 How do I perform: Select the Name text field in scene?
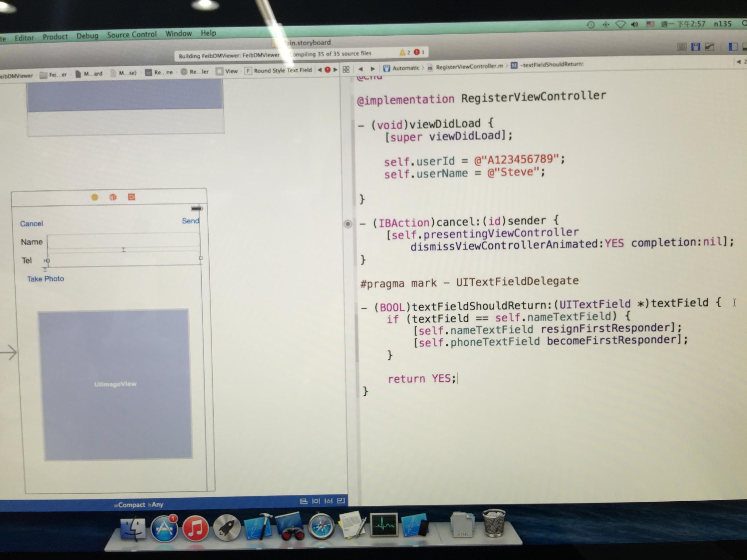click(x=124, y=241)
